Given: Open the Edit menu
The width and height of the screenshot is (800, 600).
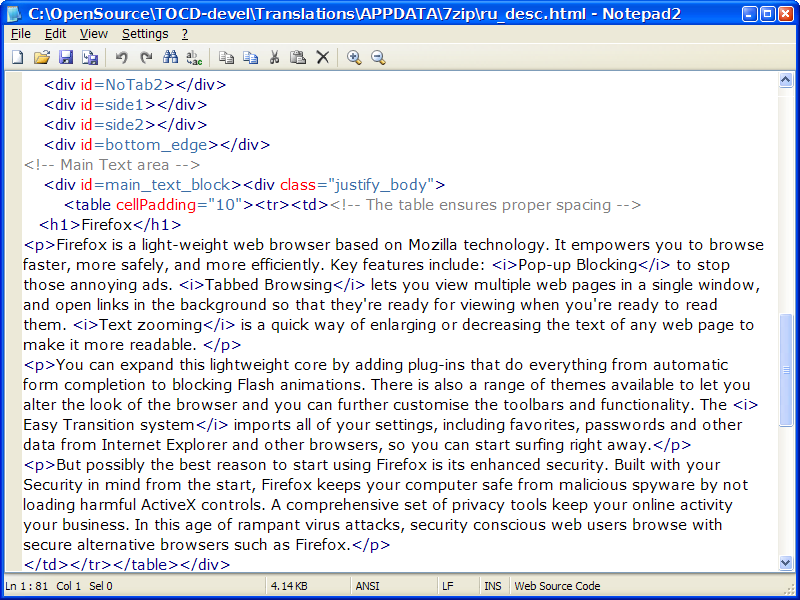Looking at the screenshot, I should coord(55,34).
